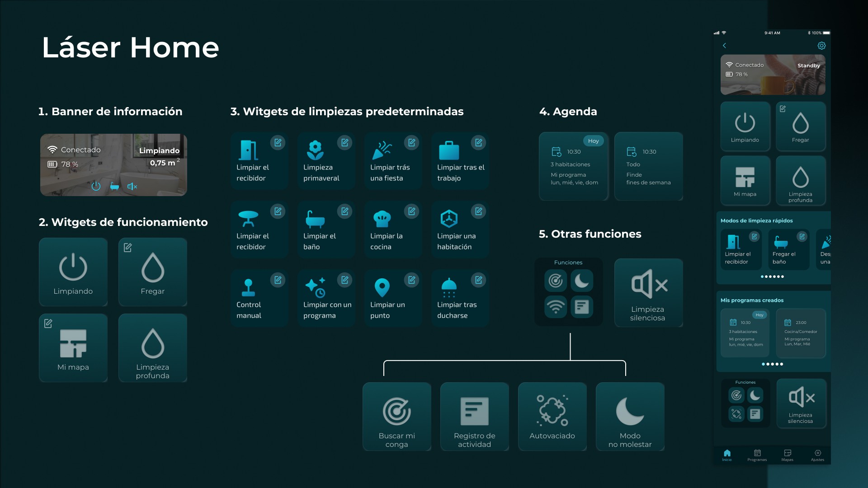868x488 pixels.
Task: Toggle Limpieza silenciosa in the Otras funciones section
Action: pyautogui.click(x=648, y=292)
